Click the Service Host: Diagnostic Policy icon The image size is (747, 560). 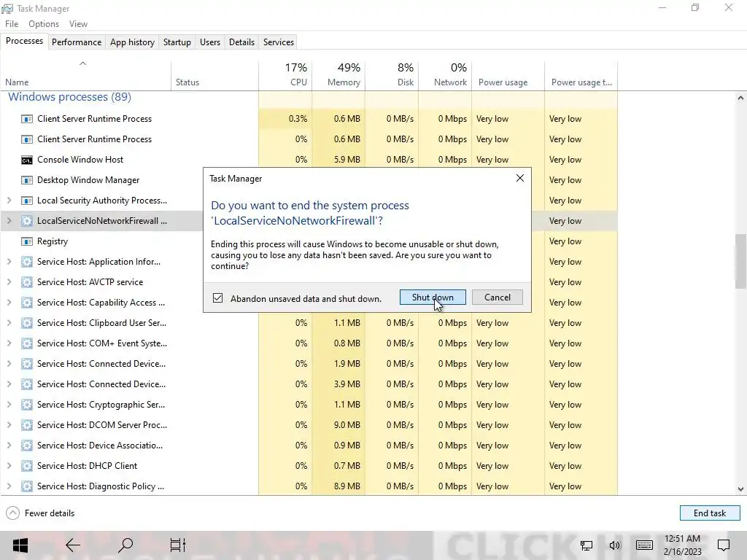pos(27,486)
